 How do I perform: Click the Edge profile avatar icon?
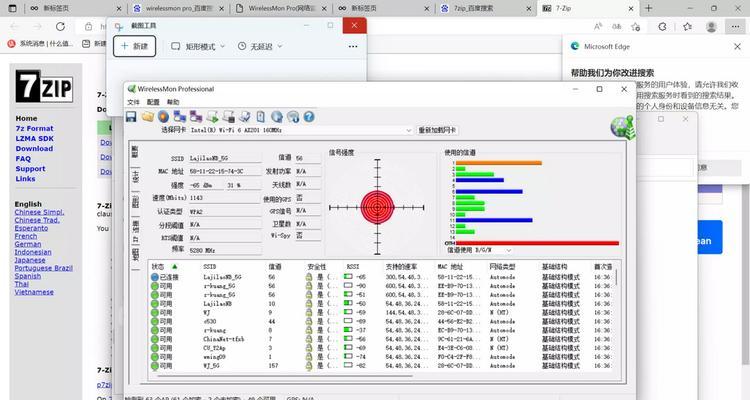pyautogui.click(x=711, y=27)
